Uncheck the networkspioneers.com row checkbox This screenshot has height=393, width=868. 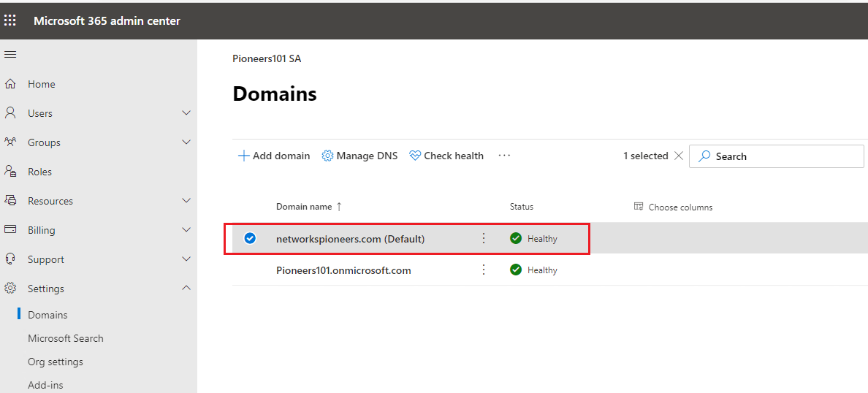pyautogui.click(x=250, y=238)
